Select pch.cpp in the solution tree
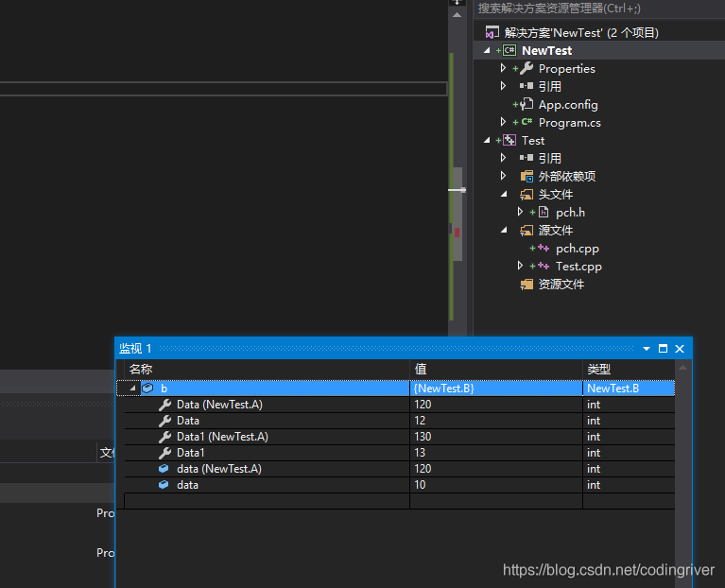Image resolution: width=725 pixels, height=588 pixels. 577,249
